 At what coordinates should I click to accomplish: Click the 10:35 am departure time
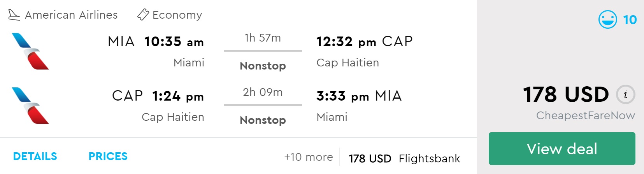pyautogui.click(x=174, y=42)
